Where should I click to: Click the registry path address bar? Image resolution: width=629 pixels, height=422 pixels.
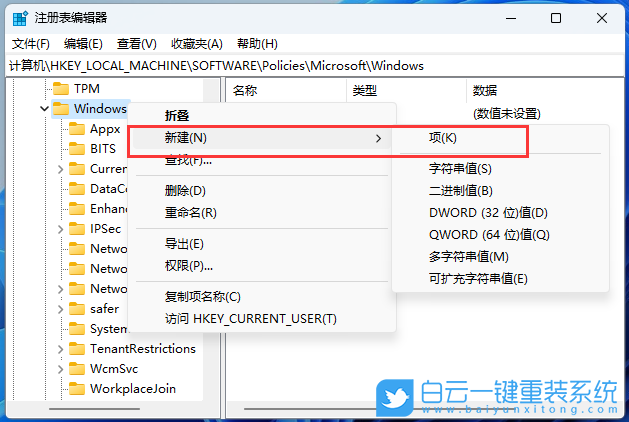[315, 66]
